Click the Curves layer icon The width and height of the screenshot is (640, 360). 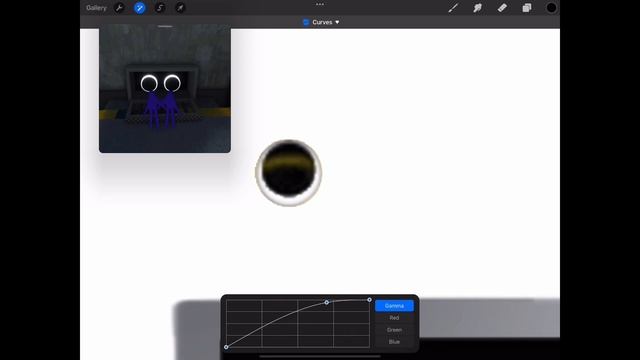(x=306, y=22)
